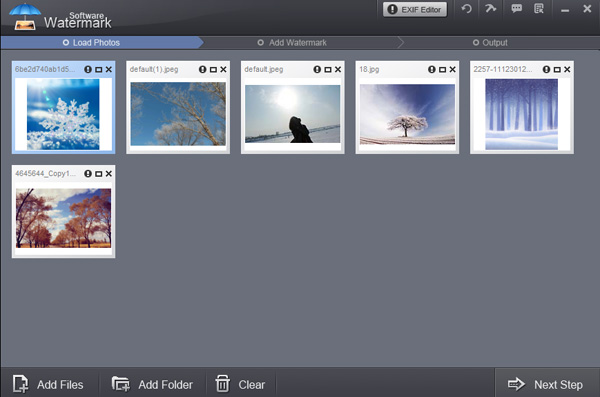This screenshot has height=397, width=600.
Task: Click file name label 18.jpg
Action: (369, 69)
